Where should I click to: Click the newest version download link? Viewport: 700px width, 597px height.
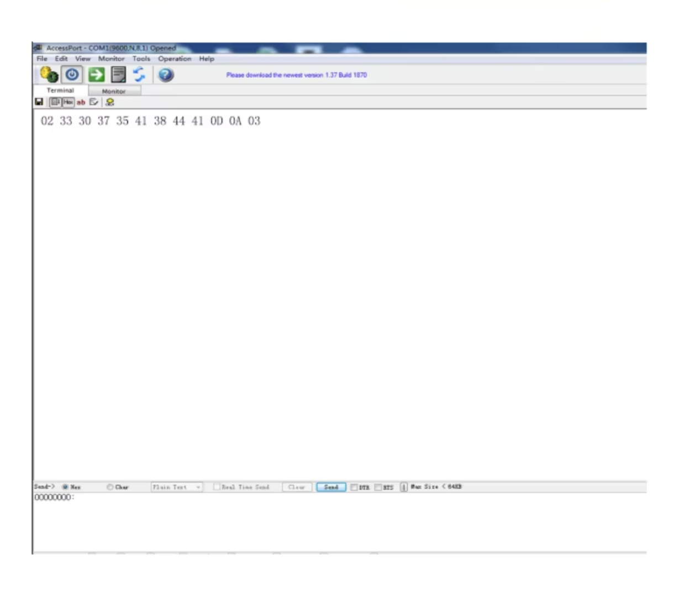pos(296,75)
